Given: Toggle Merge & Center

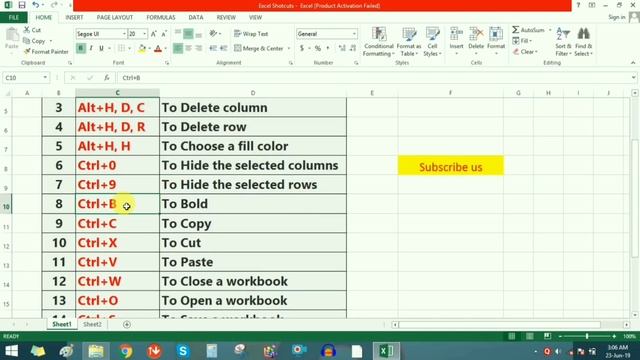Looking at the screenshot, I should click(x=259, y=48).
